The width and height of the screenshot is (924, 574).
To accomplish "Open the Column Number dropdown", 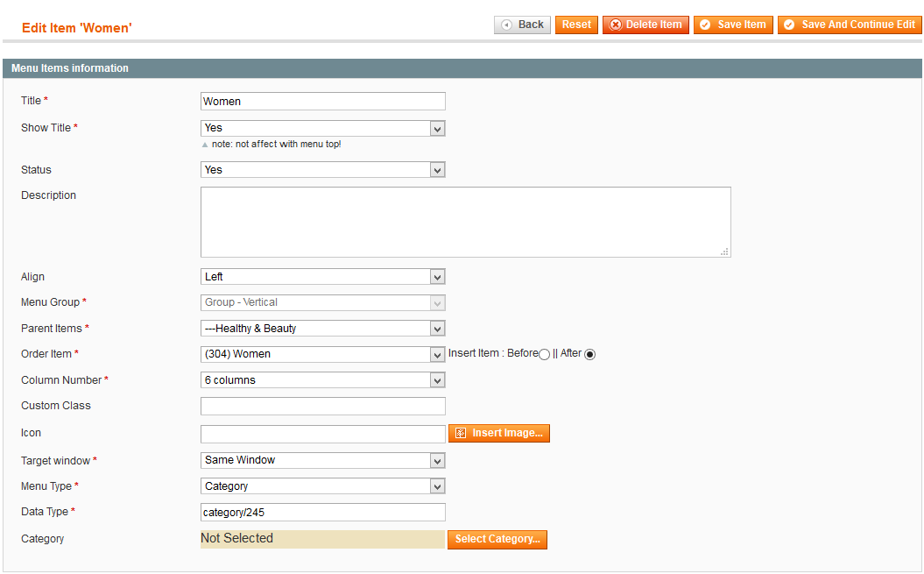I will point(323,380).
